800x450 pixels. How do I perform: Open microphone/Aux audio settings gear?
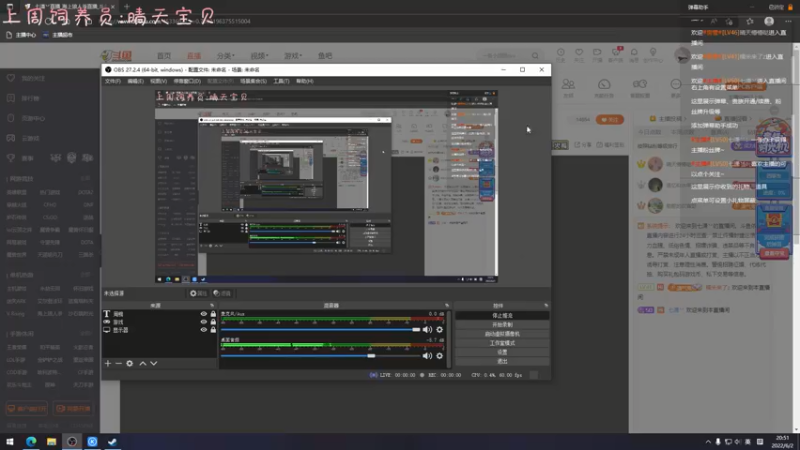point(439,330)
